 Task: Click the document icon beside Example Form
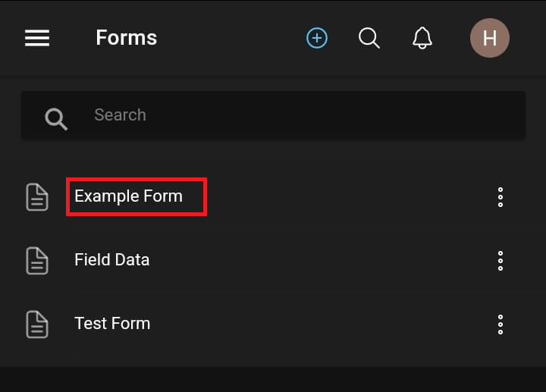pos(37,197)
